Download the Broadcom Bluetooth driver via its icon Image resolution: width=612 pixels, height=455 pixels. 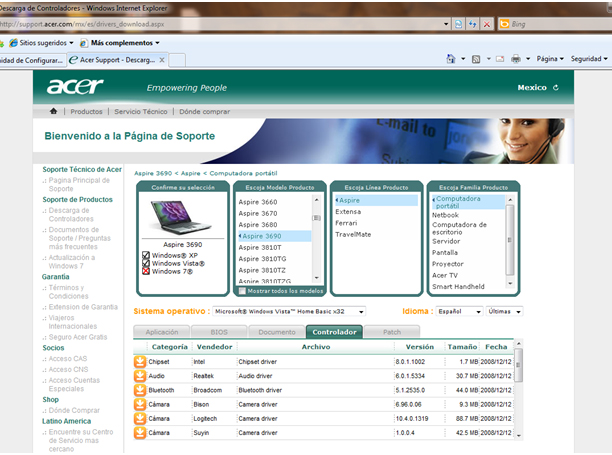tap(140, 390)
